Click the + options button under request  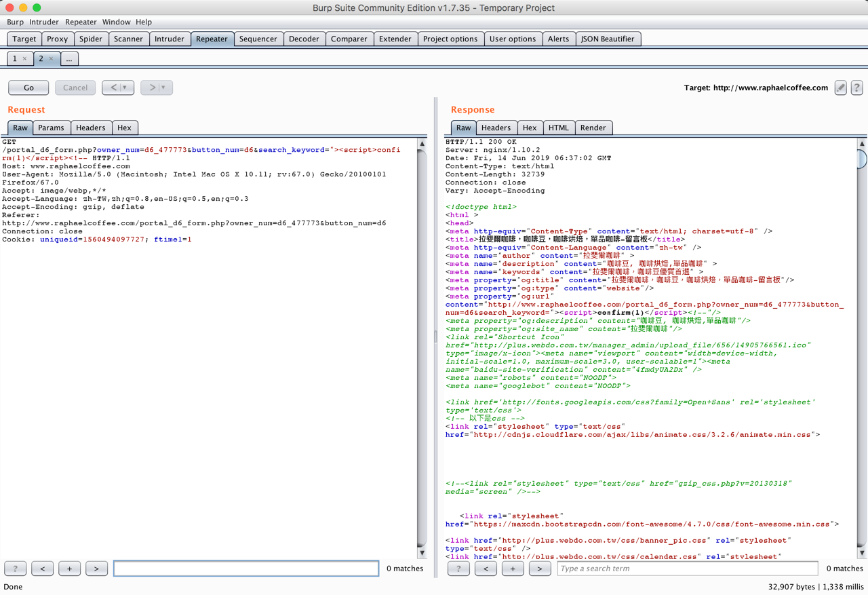click(70, 569)
